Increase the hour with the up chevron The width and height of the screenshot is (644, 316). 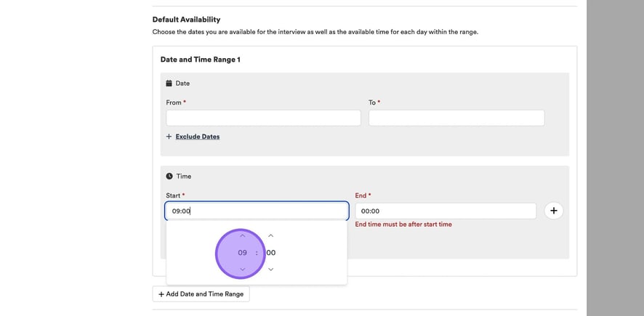pyautogui.click(x=242, y=235)
